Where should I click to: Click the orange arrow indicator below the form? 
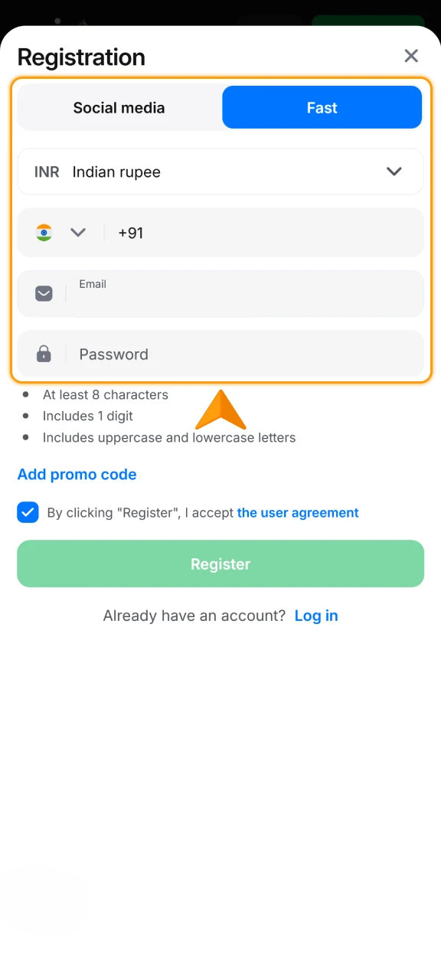click(220, 410)
